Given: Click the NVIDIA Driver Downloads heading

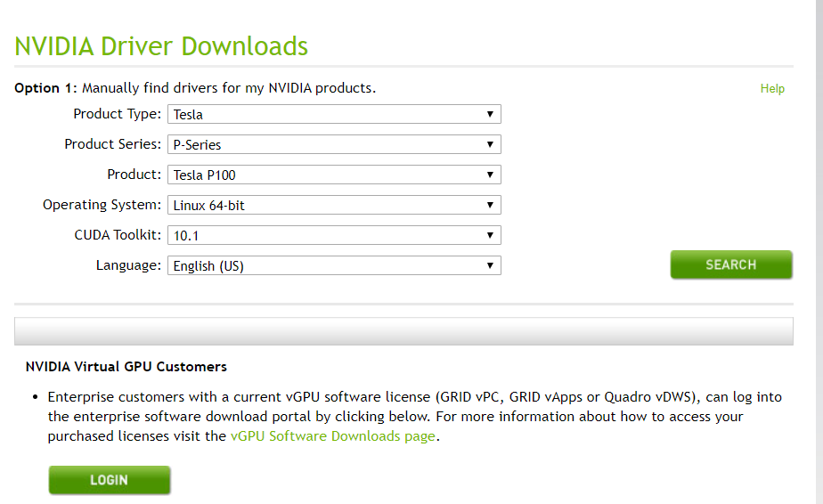Looking at the screenshot, I should 161,46.
